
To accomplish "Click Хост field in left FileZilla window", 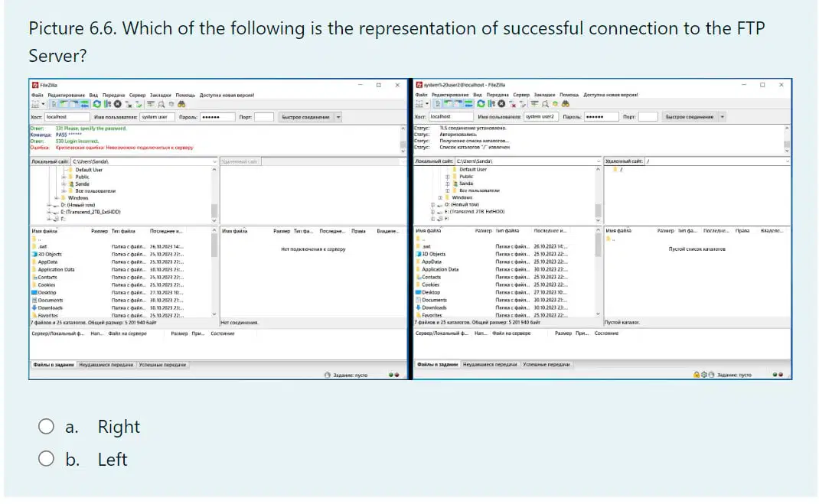I will tap(67, 117).
